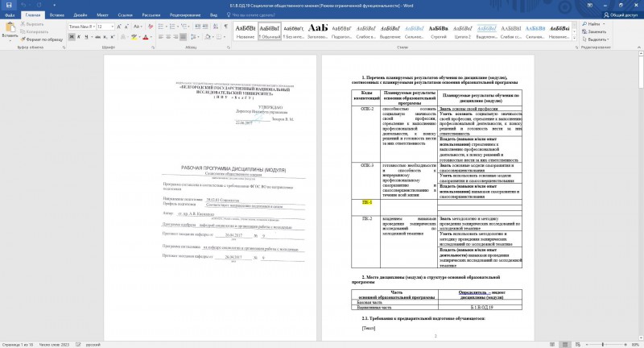
Task: Click the Share (Общий доступ) button
Action: click(x=621, y=15)
